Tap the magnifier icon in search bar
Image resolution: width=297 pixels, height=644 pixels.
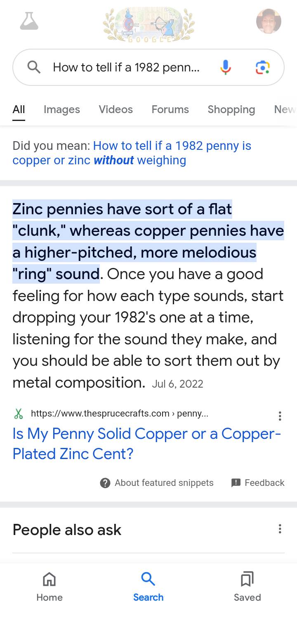[34, 67]
